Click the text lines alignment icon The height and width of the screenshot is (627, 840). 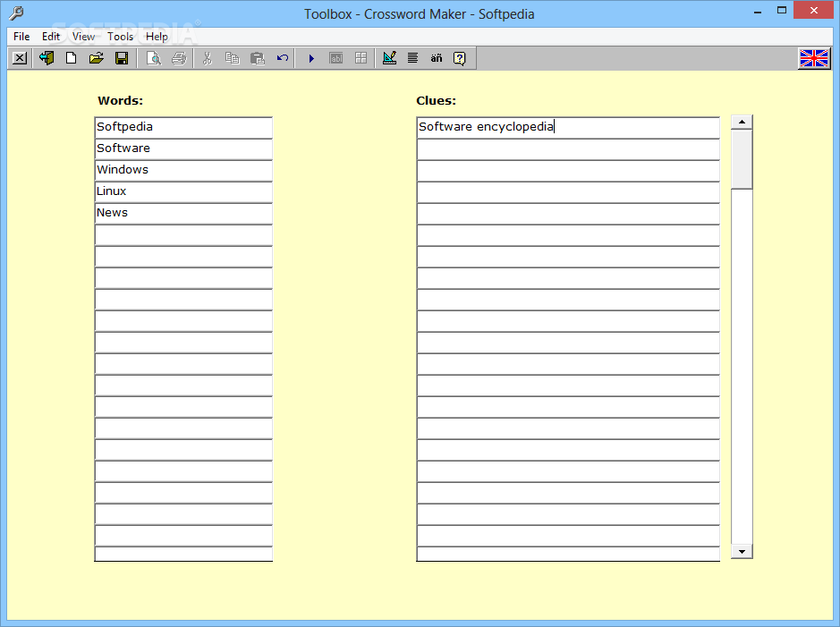pos(412,58)
